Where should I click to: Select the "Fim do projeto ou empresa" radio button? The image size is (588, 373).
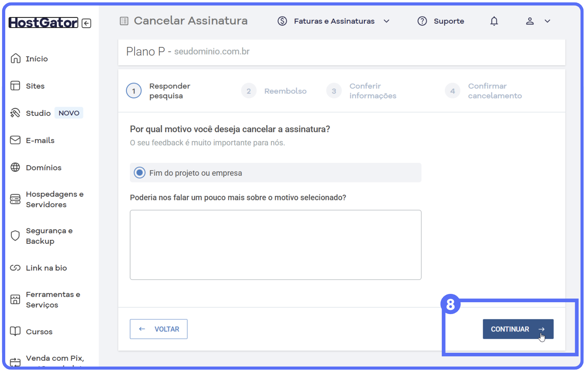click(x=140, y=173)
